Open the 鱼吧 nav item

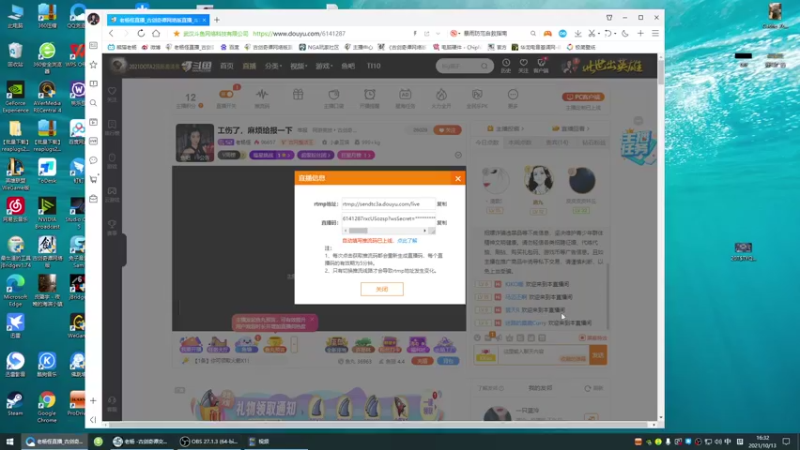(348, 66)
